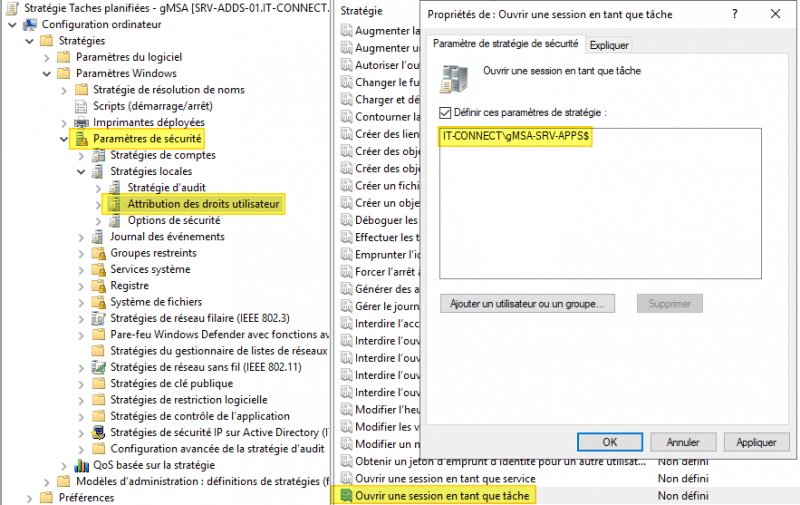Image resolution: width=800 pixels, height=505 pixels.
Task: Select root node Stratégie Taches planifiées - gMSA
Action: [177, 8]
